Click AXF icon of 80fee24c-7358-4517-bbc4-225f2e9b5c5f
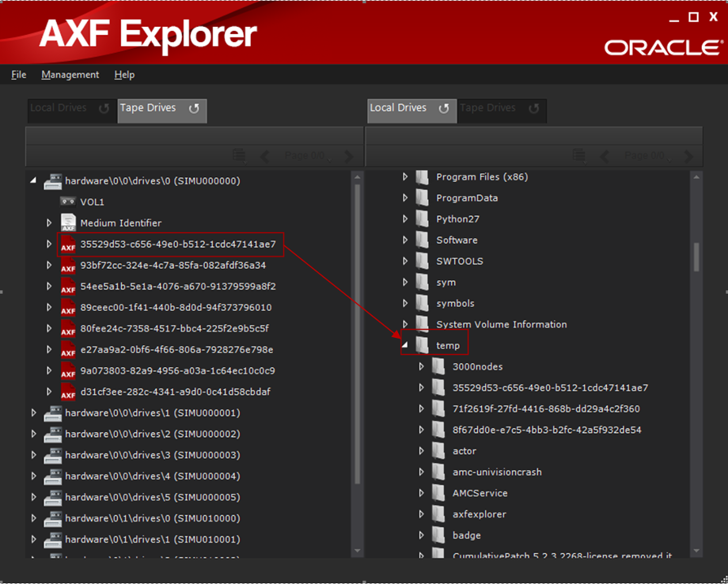728x584 pixels. click(68, 328)
